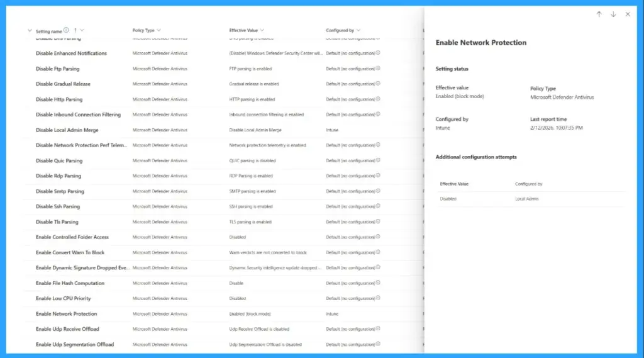Click 'Enabled (block mode)' in details pane

(460, 96)
